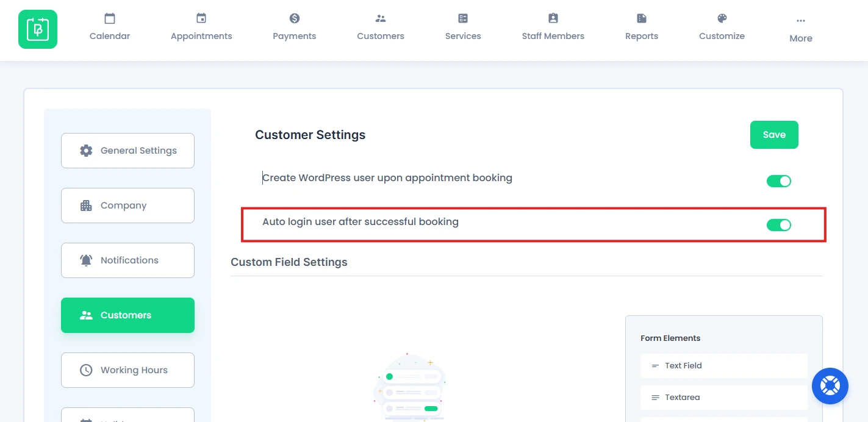Click the Payments menu label
868x422 pixels.
click(x=295, y=36)
